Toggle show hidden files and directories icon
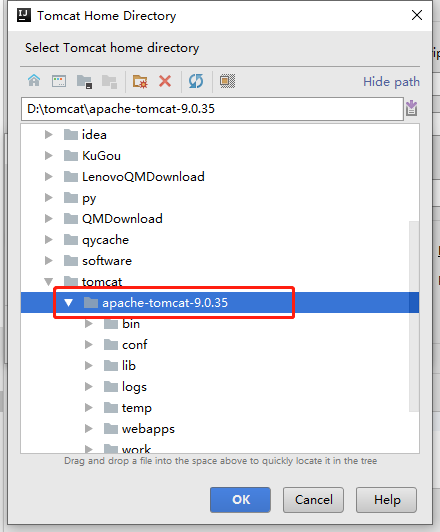Viewport: 440px width, 532px height. pyautogui.click(x=227, y=81)
